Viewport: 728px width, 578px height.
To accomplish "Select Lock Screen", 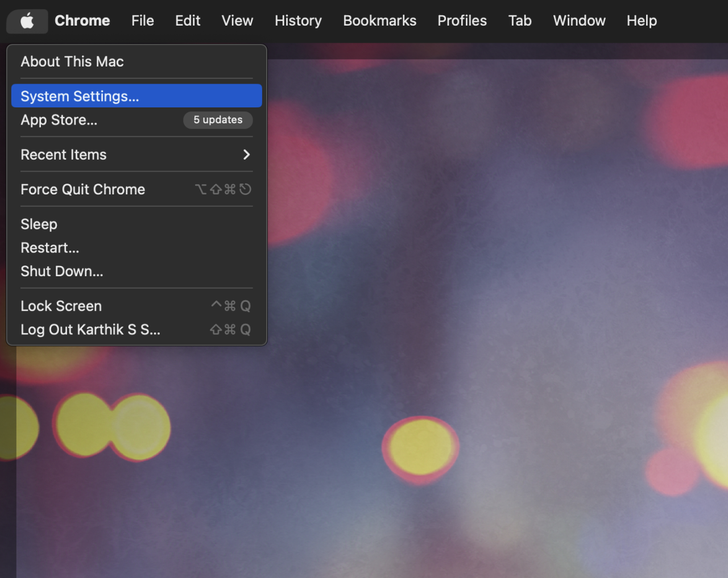I will point(61,306).
